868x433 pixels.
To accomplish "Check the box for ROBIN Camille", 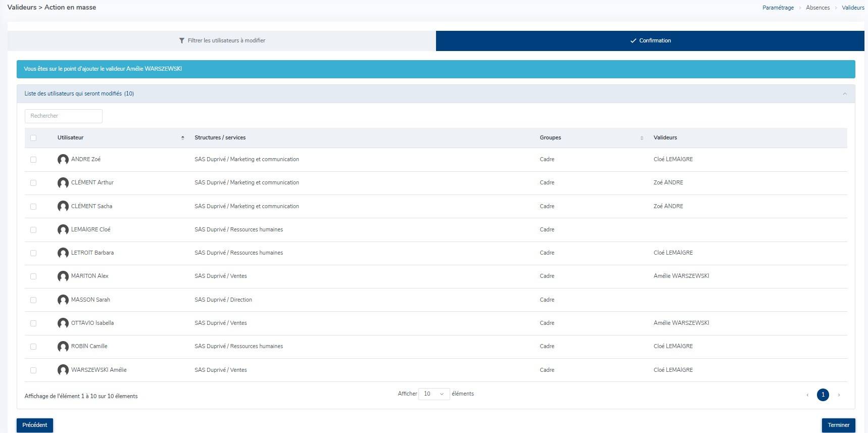I will tap(33, 347).
